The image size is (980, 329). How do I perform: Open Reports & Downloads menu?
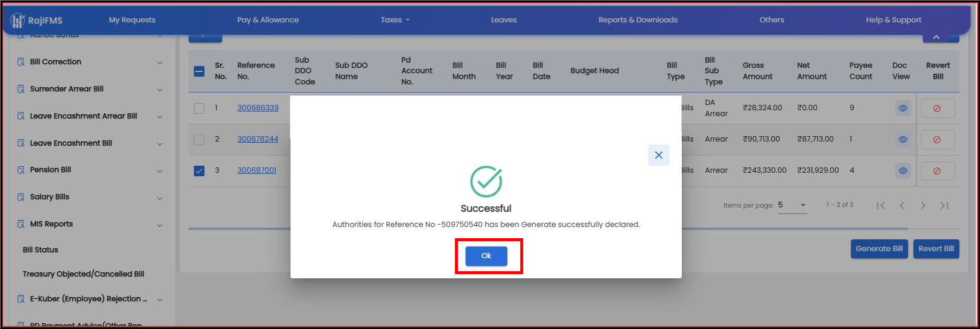point(638,20)
